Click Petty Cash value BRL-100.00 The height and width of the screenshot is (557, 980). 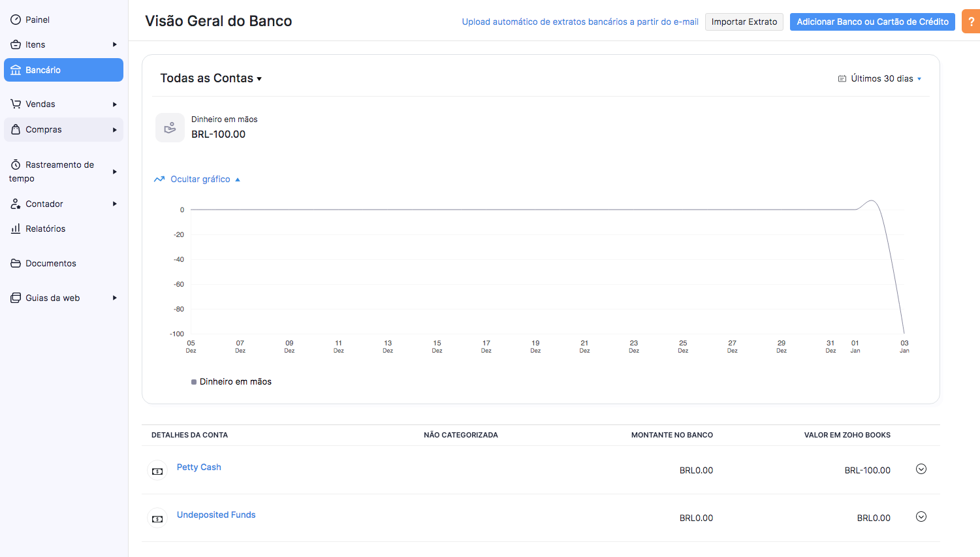[867, 470]
